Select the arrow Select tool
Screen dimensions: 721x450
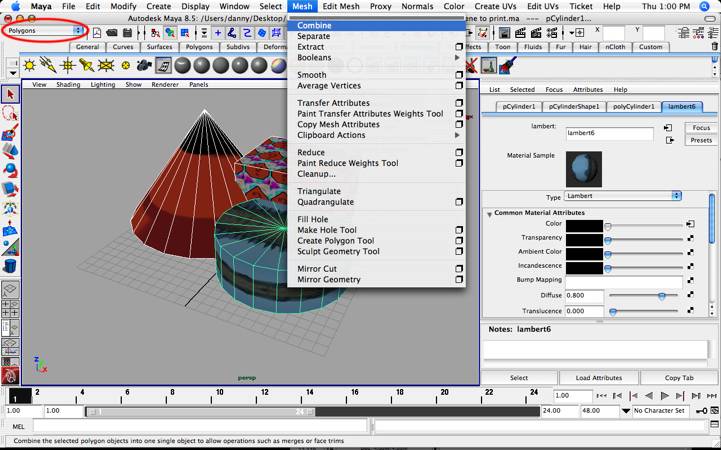click(10, 94)
